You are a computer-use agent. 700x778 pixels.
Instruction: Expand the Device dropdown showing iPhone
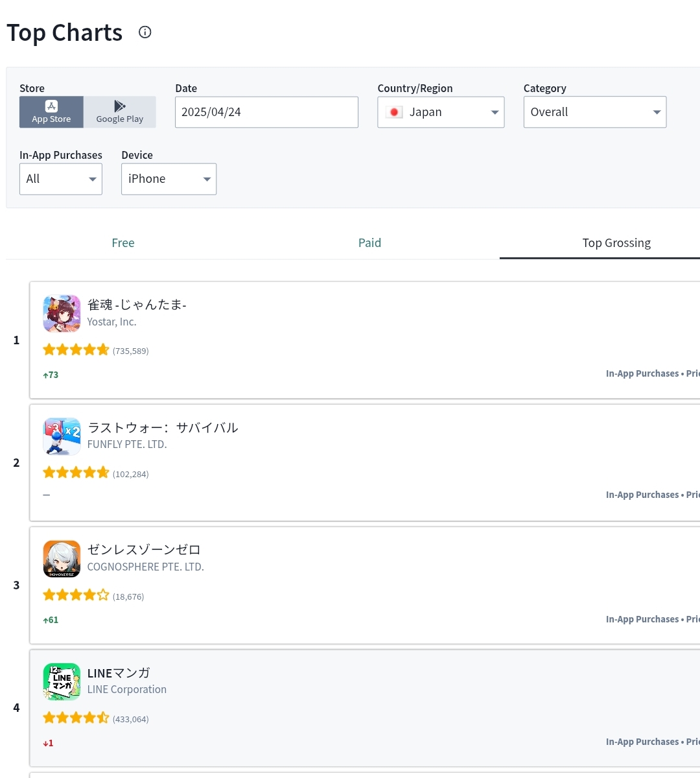(x=169, y=179)
